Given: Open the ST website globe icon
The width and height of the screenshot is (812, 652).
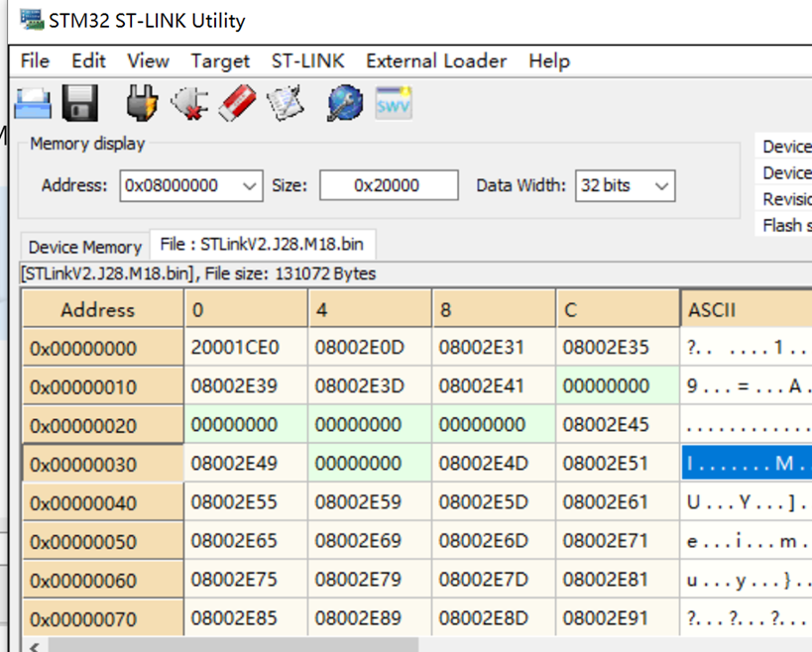Looking at the screenshot, I should 345,103.
